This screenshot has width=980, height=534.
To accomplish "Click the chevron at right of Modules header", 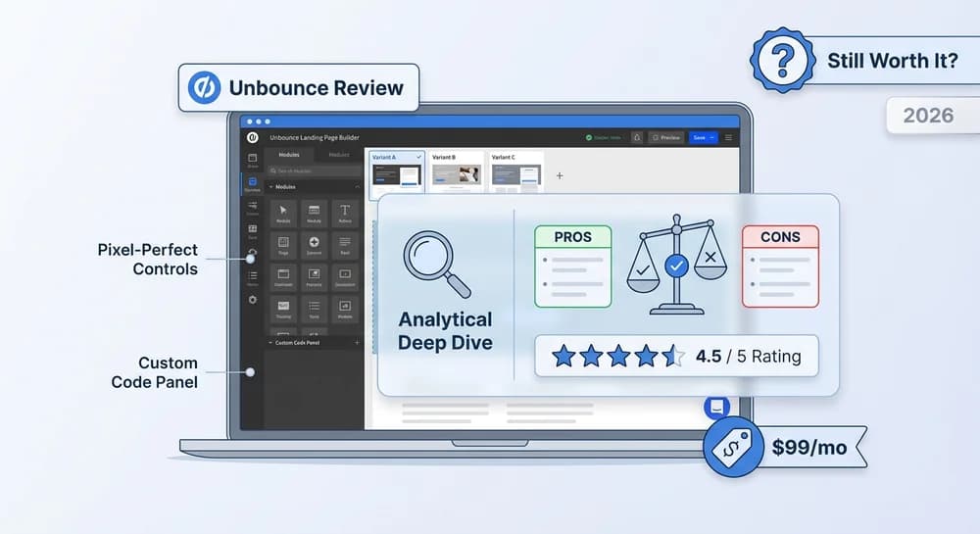I will click(357, 187).
